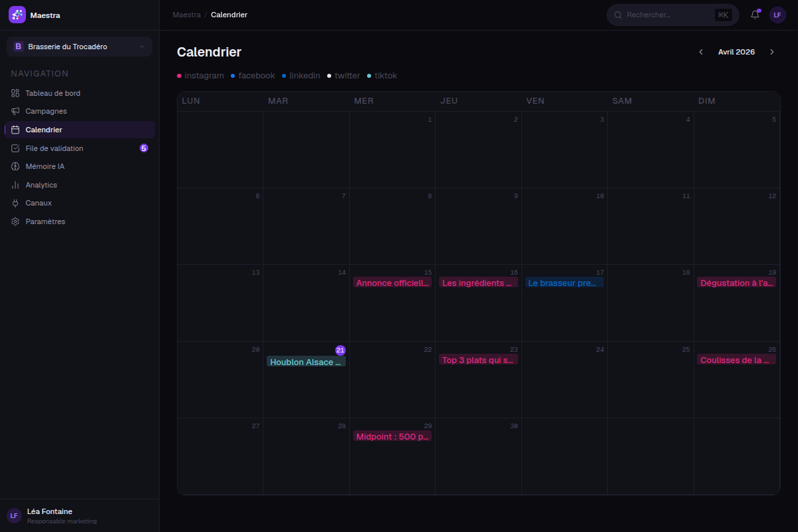Open Canaux page
The image size is (798, 532).
point(79,203)
